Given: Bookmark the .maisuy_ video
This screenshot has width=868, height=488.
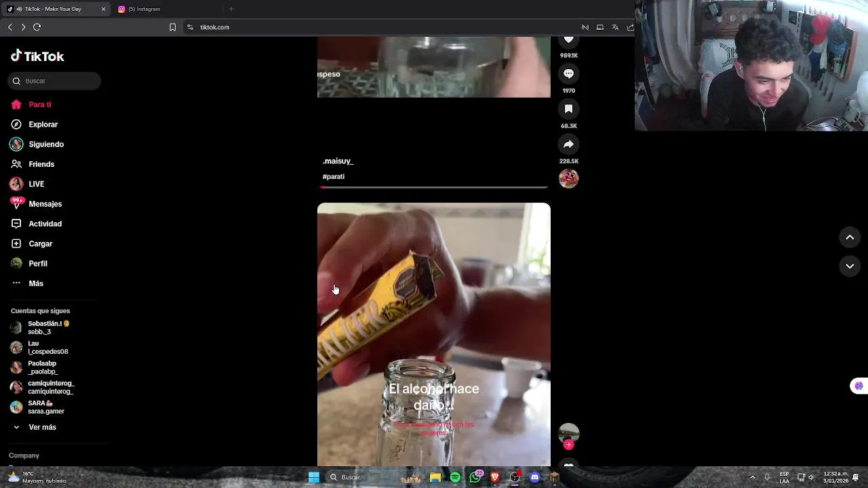Looking at the screenshot, I should tap(568, 109).
